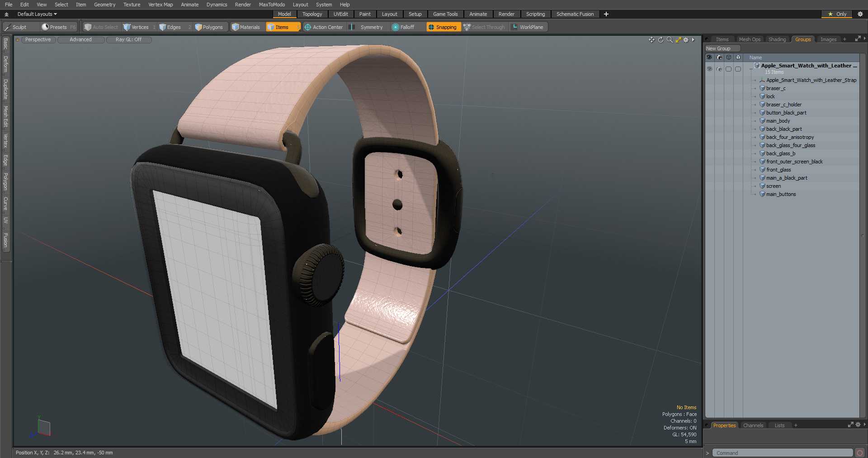
Task: Open the Vertex Map menu
Action: 160,5
